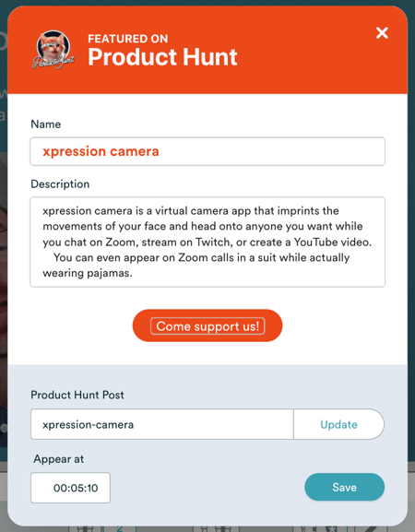Click the '00:05:10' time value
415x532 pixels.
click(x=76, y=488)
